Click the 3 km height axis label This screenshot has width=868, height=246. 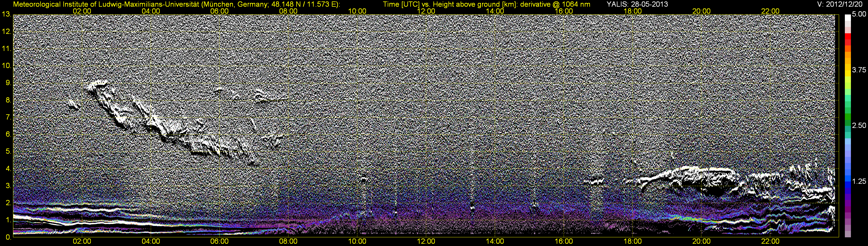pyautogui.click(x=8, y=186)
